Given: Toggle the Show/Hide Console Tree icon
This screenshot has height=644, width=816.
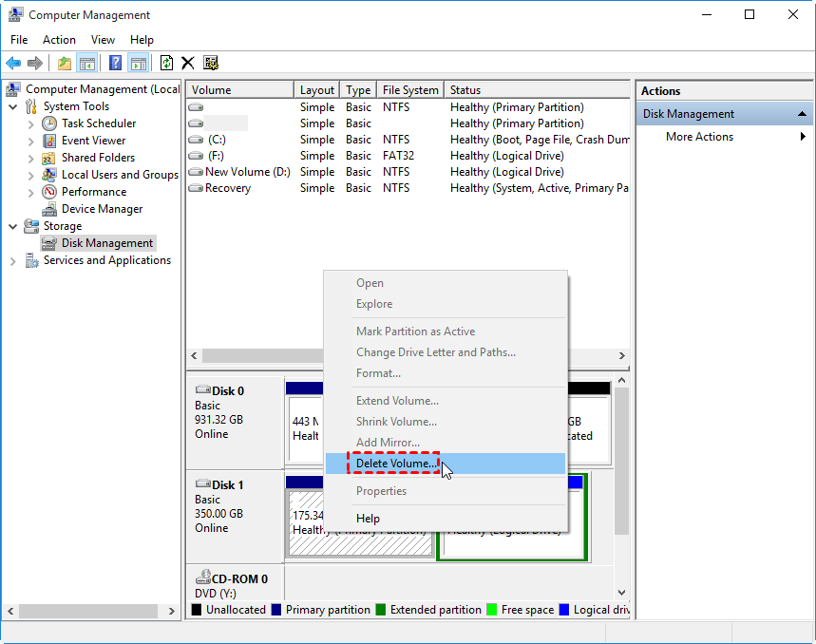Looking at the screenshot, I should click(86, 64).
